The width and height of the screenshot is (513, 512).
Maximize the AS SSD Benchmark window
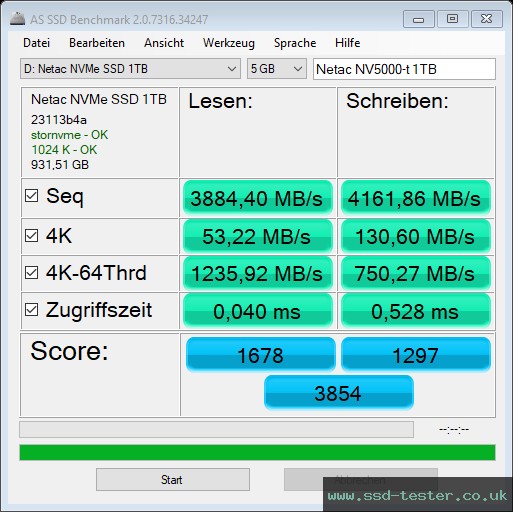coord(452,19)
